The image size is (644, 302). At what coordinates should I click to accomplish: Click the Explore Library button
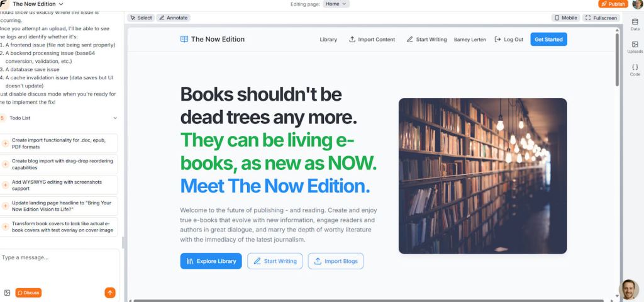pos(211,261)
